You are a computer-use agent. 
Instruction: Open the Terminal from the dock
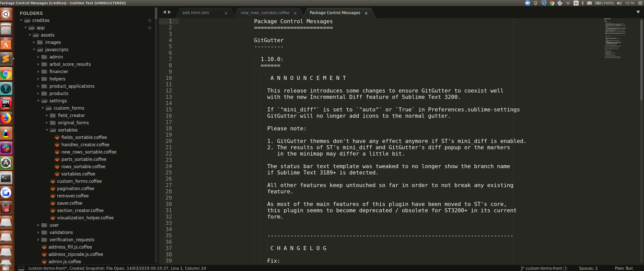click(6, 178)
